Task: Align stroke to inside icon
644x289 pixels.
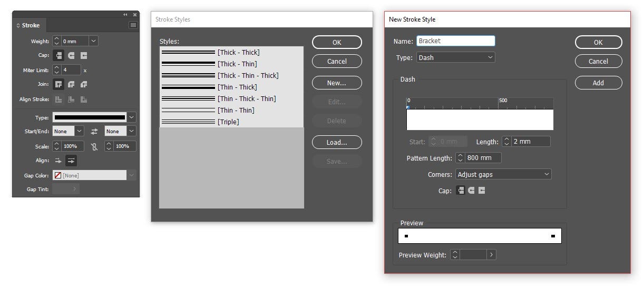Action: coord(72,99)
